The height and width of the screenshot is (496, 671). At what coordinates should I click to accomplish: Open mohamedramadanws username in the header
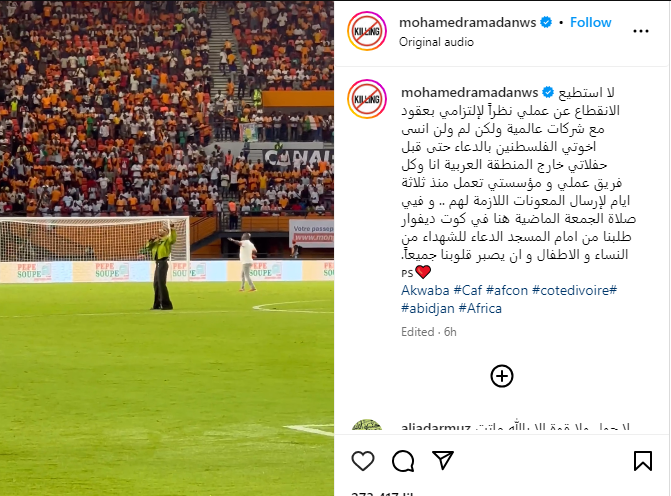[x=467, y=22]
